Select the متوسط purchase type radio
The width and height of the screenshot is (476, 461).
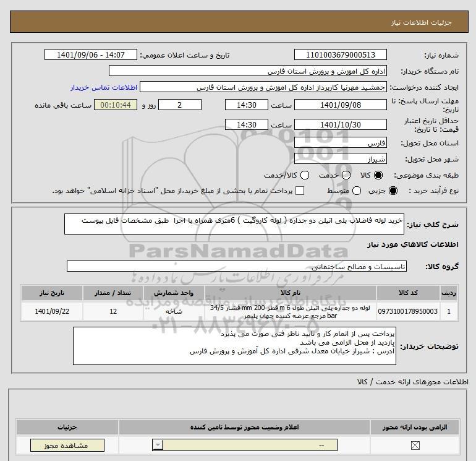(357, 191)
